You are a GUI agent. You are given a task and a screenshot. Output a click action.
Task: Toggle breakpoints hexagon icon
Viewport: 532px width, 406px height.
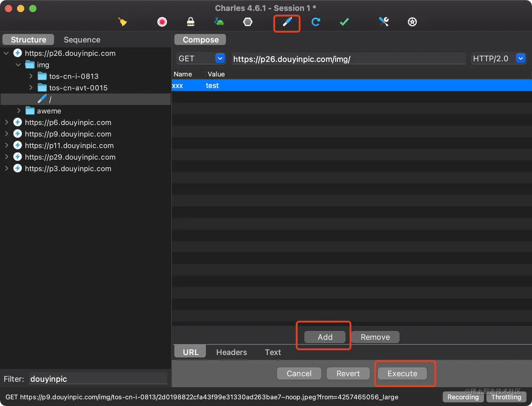point(248,22)
